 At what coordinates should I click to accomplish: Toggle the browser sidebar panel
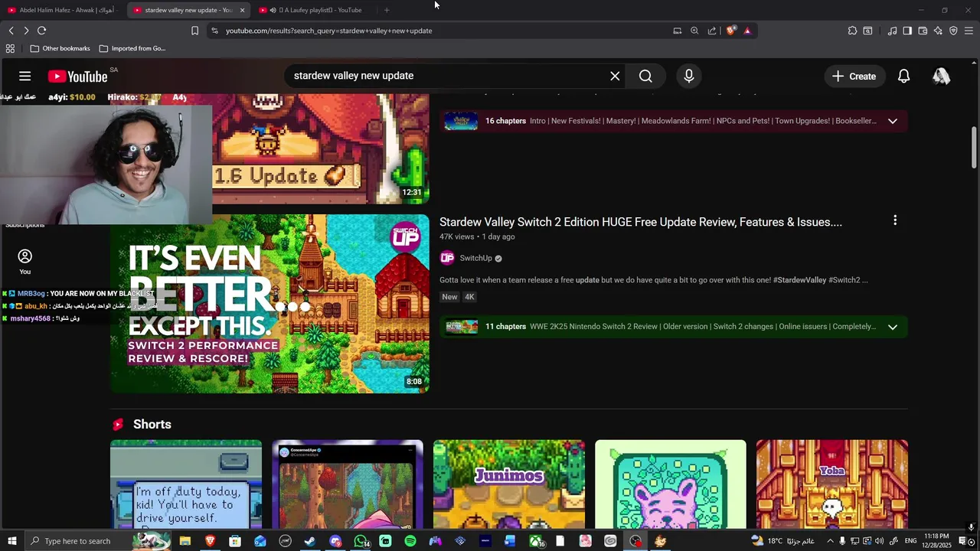[x=907, y=31]
